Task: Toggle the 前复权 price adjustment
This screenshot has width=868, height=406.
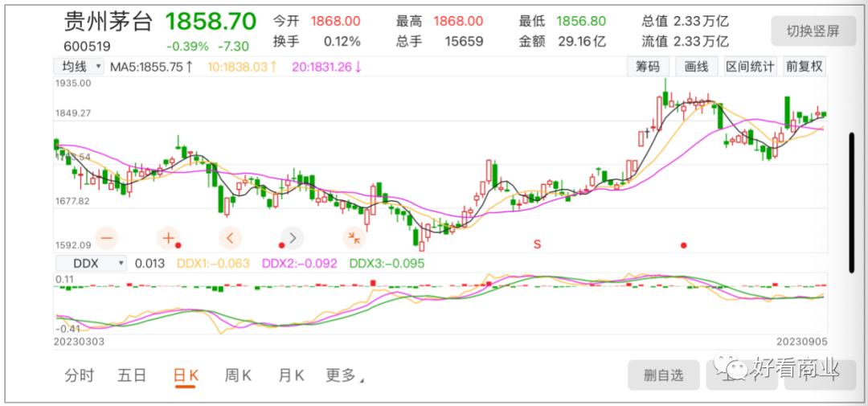Action: click(804, 67)
